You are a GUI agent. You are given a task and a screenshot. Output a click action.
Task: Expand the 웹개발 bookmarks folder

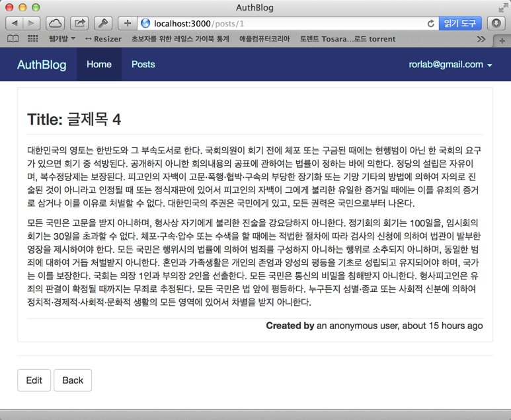[x=61, y=39]
